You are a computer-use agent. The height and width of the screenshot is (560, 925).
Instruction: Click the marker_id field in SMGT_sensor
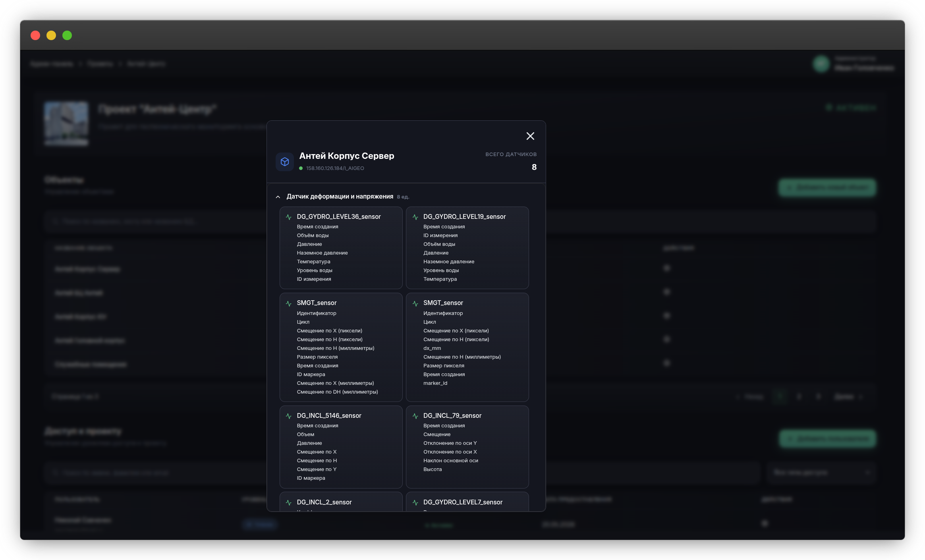[435, 383]
